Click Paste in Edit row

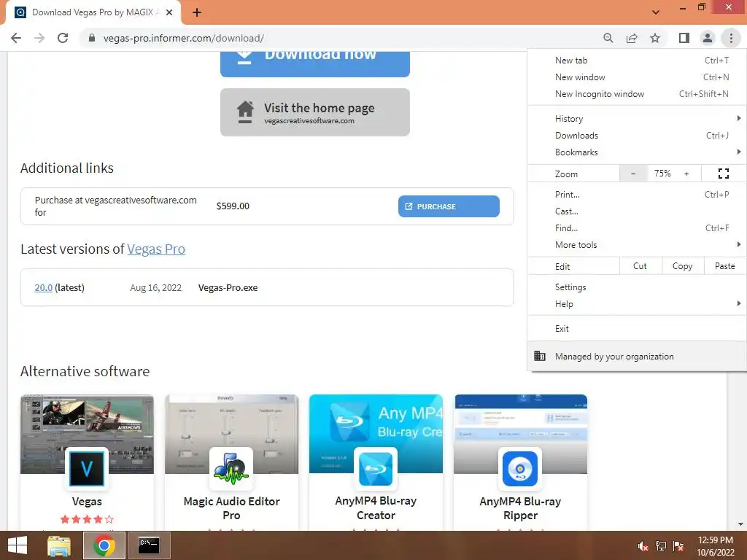coord(724,266)
